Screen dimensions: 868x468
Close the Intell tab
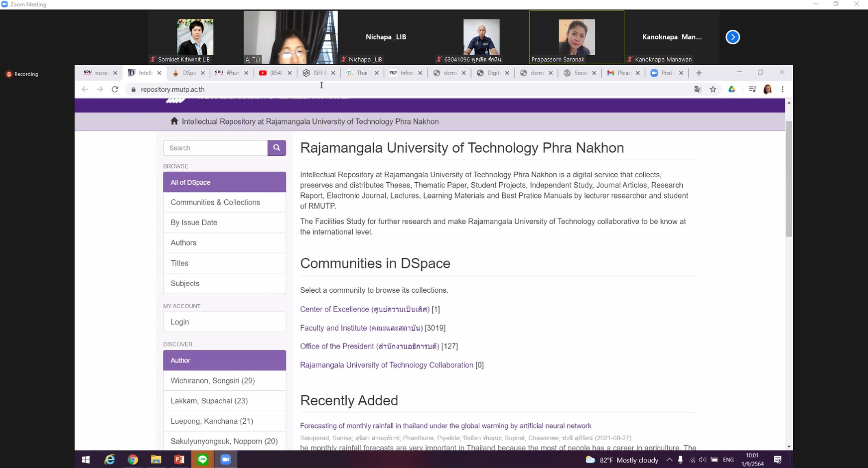point(159,73)
